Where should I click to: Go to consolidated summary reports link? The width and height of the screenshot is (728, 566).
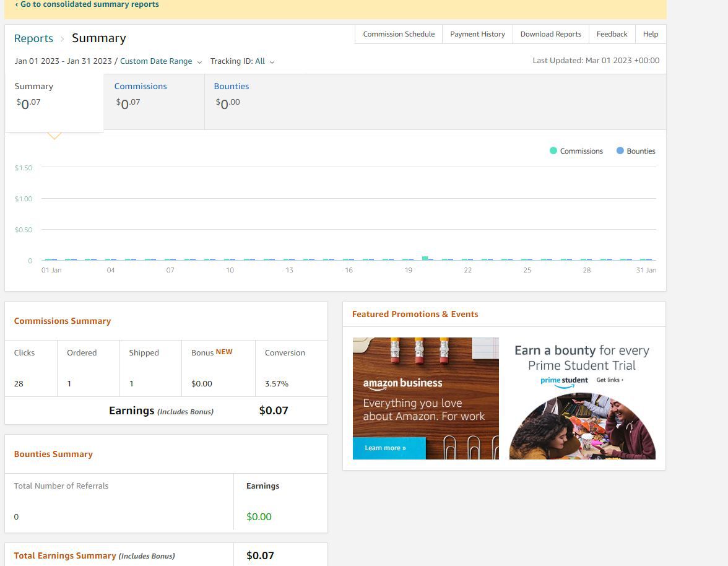[x=87, y=4]
